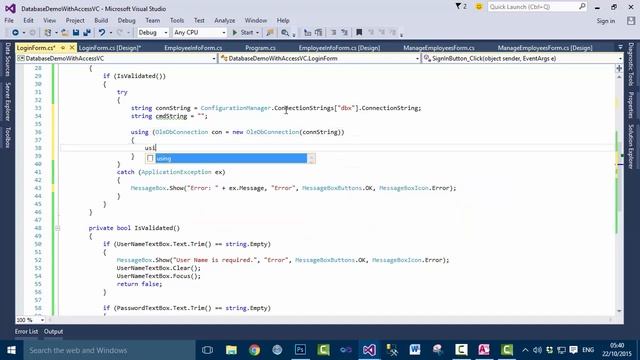
Task: Open the Team menu
Action: [153, 20]
